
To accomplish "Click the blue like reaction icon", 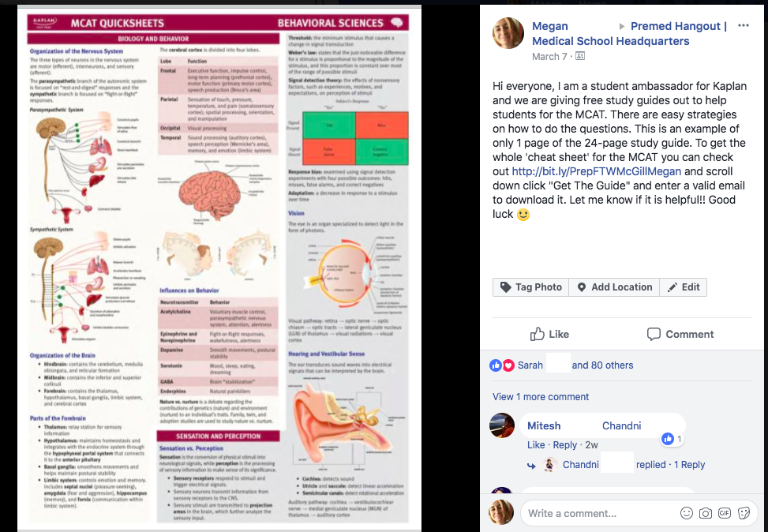I will (x=496, y=365).
